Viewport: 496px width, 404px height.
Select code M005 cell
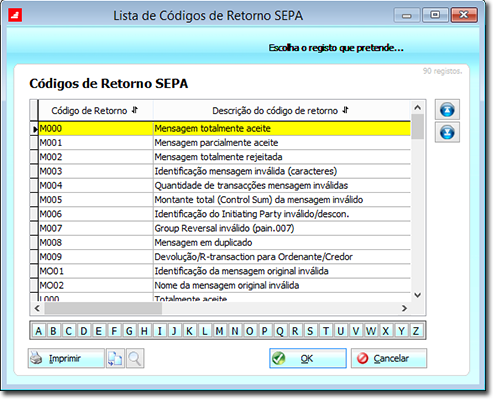click(x=96, y=200)
